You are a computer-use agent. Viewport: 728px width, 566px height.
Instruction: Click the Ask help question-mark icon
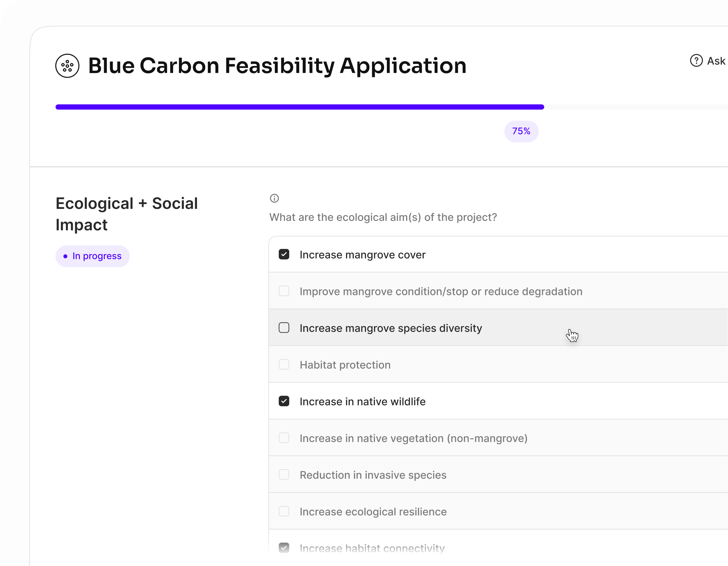696,61
